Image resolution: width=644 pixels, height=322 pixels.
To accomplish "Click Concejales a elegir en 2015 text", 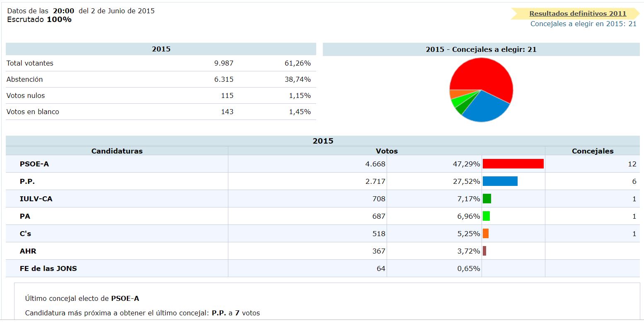I will pyautogui.click(x=583, y=24).
